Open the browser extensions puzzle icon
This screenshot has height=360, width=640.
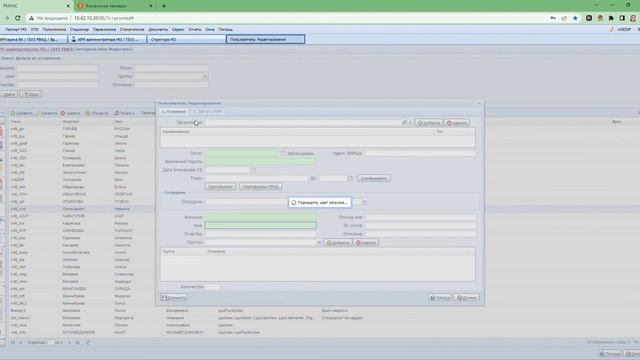[x=611, y=18]
